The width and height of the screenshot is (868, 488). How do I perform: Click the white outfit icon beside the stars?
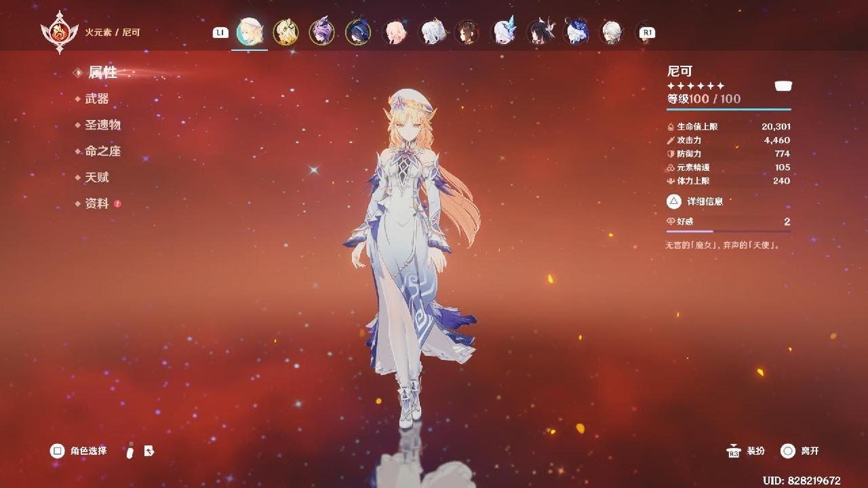coord(783,86)
